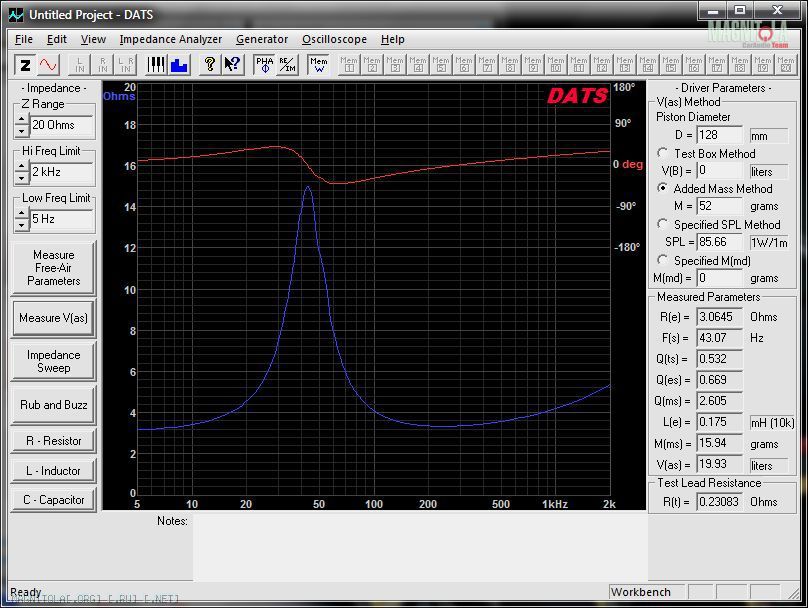Click the blue histogram bars icon
Image resolution: width=808 pixels, height=608 pixels.
click(179, 65)
